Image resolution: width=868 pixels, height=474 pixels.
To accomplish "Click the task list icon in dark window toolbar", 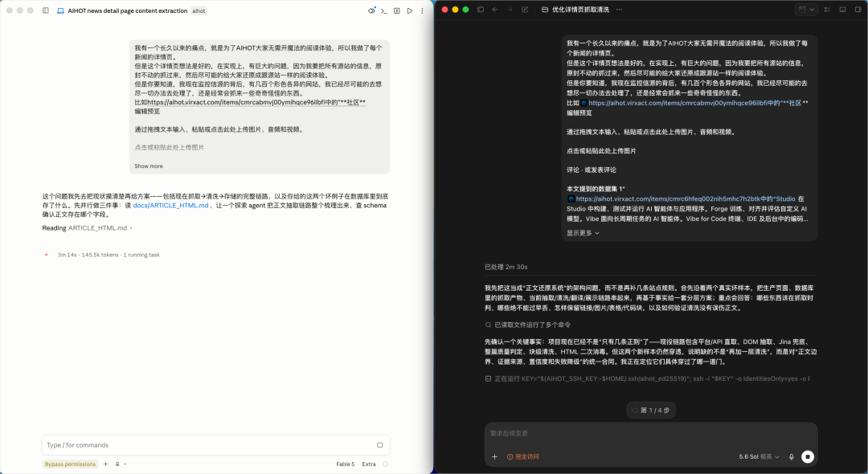I will pos(827,10).
